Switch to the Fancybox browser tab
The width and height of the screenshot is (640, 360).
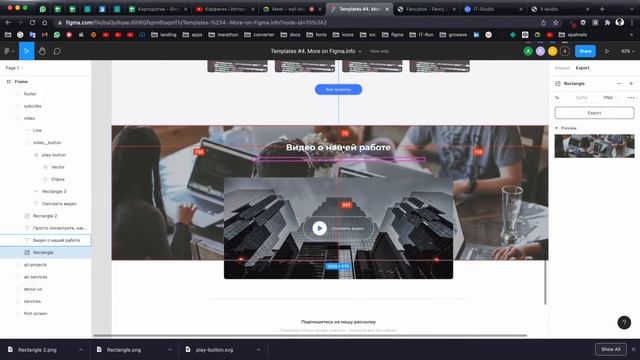pos(426,9)
